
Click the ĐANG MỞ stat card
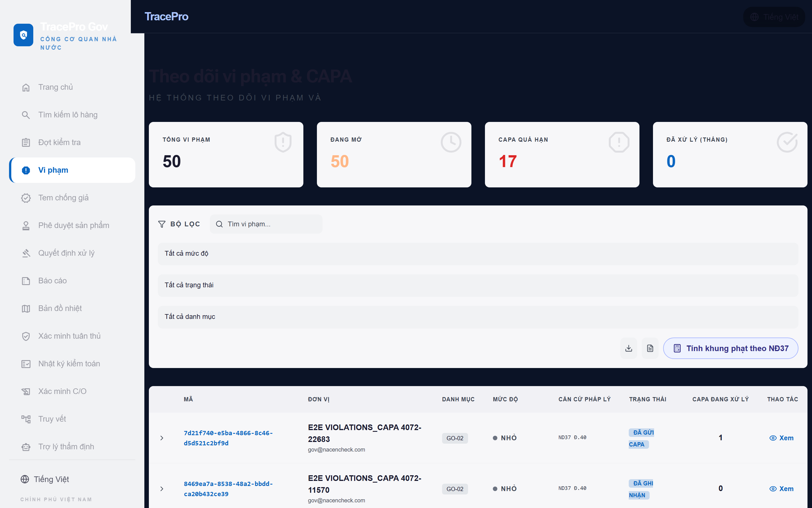[x=394, y=155]
